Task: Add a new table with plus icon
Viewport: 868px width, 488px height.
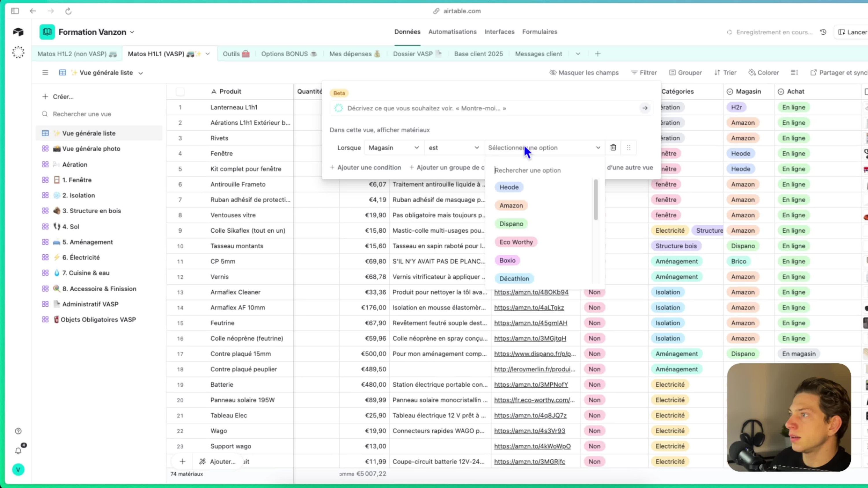Action: tap(597, 54)
